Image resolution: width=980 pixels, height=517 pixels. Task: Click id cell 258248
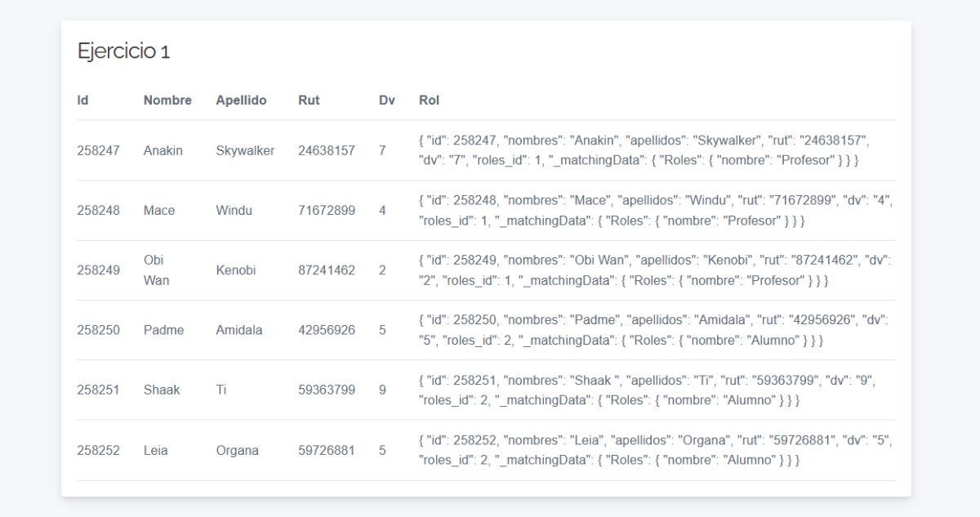[x=98, y=211]
